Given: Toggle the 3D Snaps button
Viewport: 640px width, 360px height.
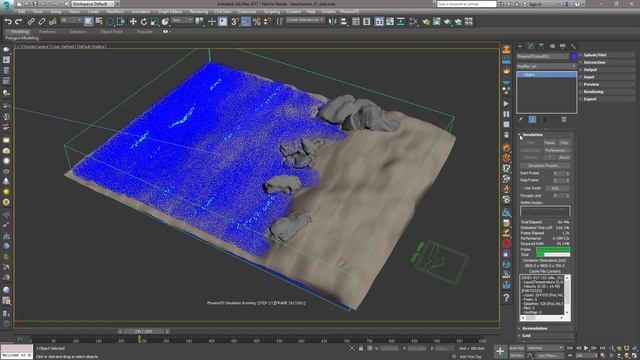Looking at the screenshot, I should point(235,22).
